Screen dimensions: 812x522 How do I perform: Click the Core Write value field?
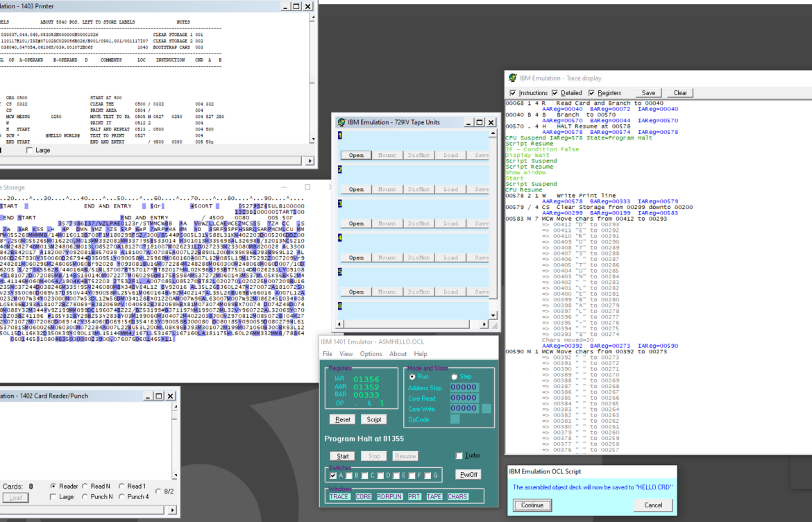(464, 408)
